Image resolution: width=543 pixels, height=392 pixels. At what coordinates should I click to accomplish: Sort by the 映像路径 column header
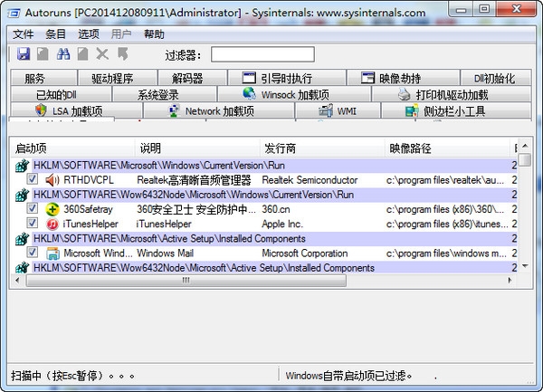point(447,148)
